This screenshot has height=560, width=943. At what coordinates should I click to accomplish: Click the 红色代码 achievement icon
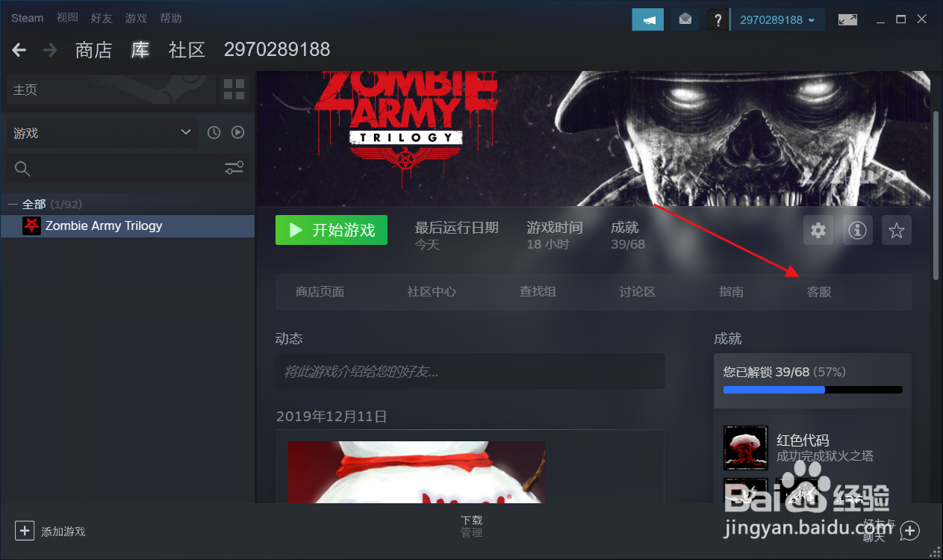(746, 448)
